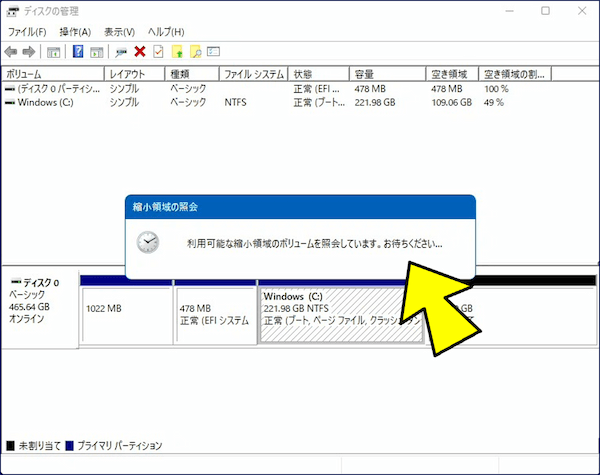The height and width of the screenshot is (475, 600).
Task: Sort by the 容量 column header
Action: [x=388, y=74]
